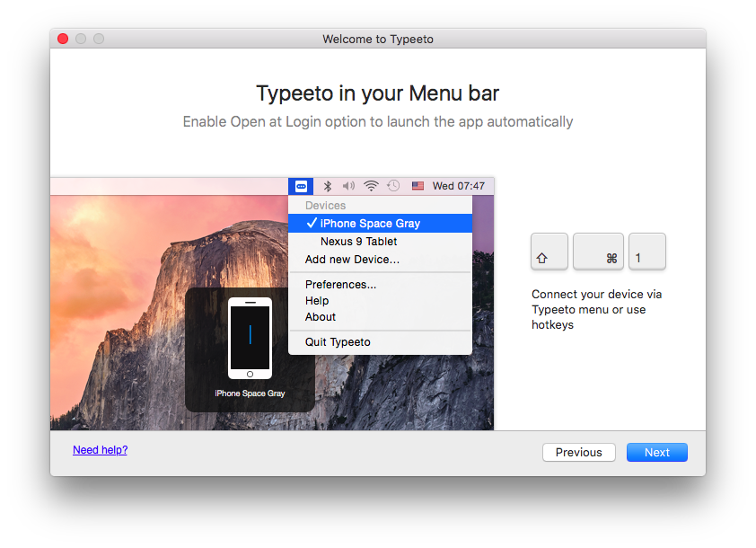The image size is (756, 548).
Task: Go back with the Previous button
Action: coord(578,453)
